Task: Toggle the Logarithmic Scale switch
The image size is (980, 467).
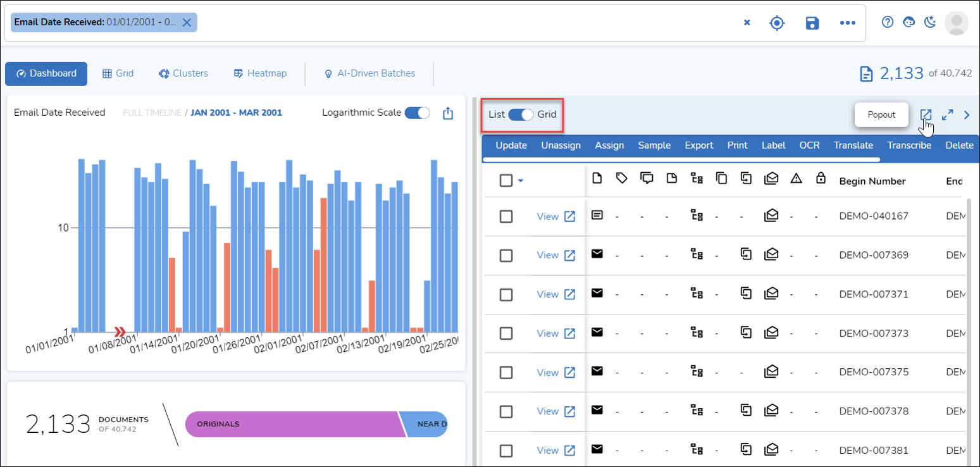Action: 417,113
